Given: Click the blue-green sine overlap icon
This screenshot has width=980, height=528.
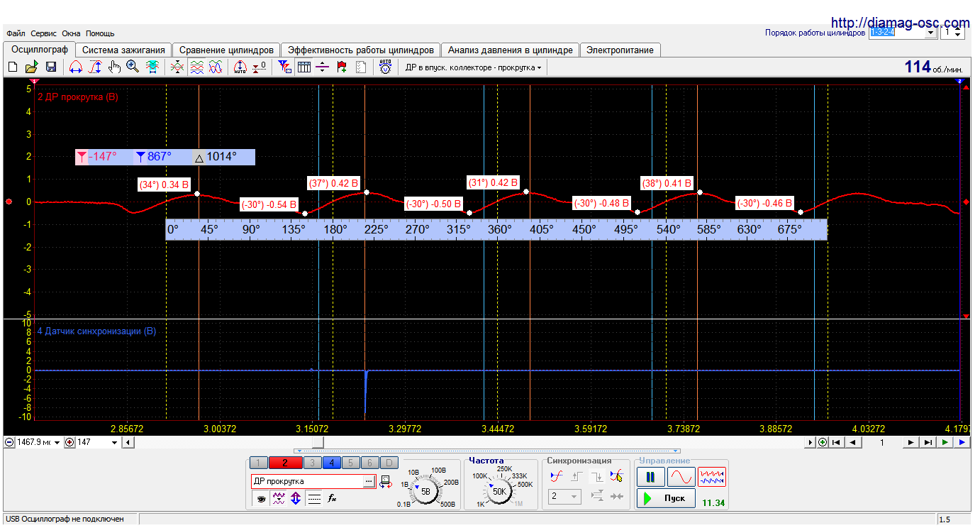Looking at the screenshot, I should (x=216, y=67).
